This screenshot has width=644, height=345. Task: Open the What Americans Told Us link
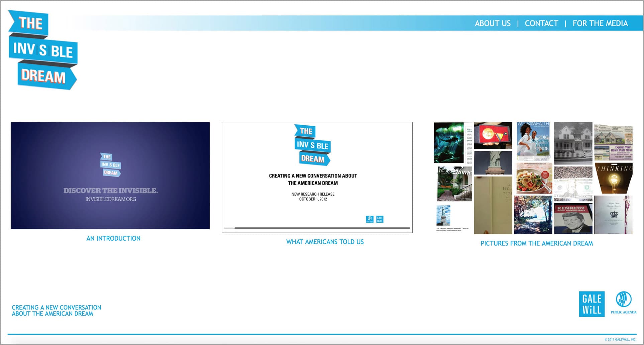coord(325,242)
